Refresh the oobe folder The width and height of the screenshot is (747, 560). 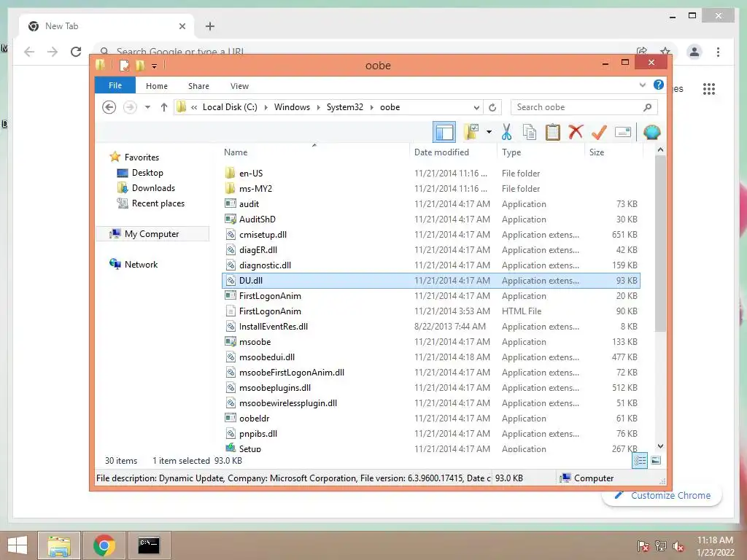[x=492, y=108]
